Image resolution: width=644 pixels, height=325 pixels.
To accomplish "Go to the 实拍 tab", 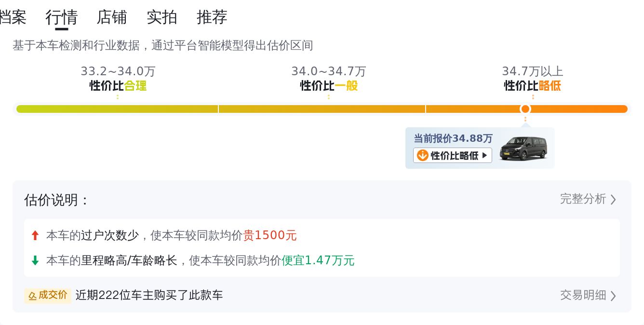I will pos(162,17).
